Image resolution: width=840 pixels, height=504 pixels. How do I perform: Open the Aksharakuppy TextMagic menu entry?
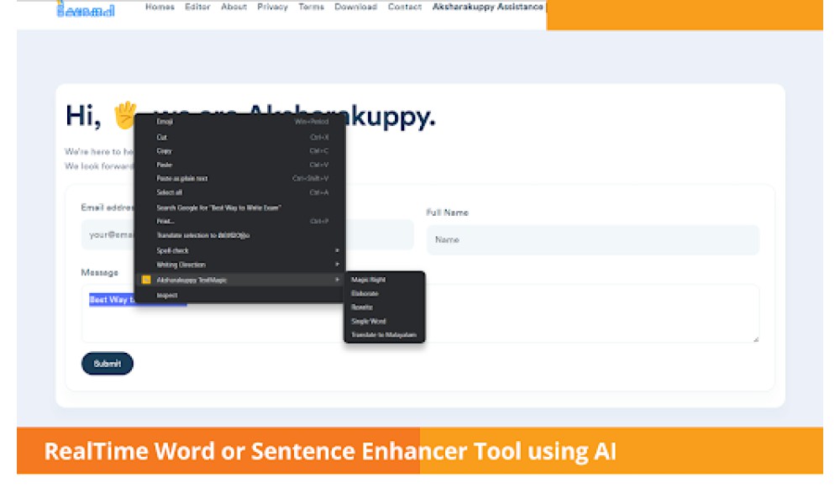[239, 280]
